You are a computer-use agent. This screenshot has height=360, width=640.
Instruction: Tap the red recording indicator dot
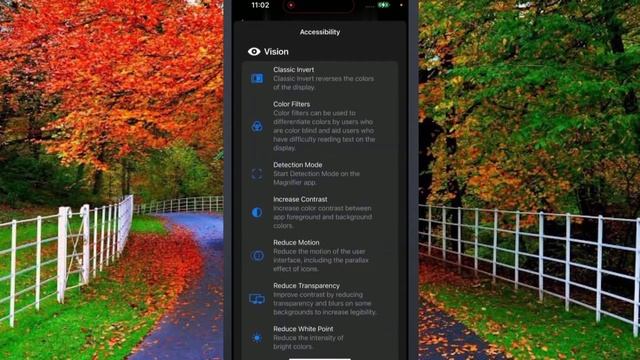291,5
